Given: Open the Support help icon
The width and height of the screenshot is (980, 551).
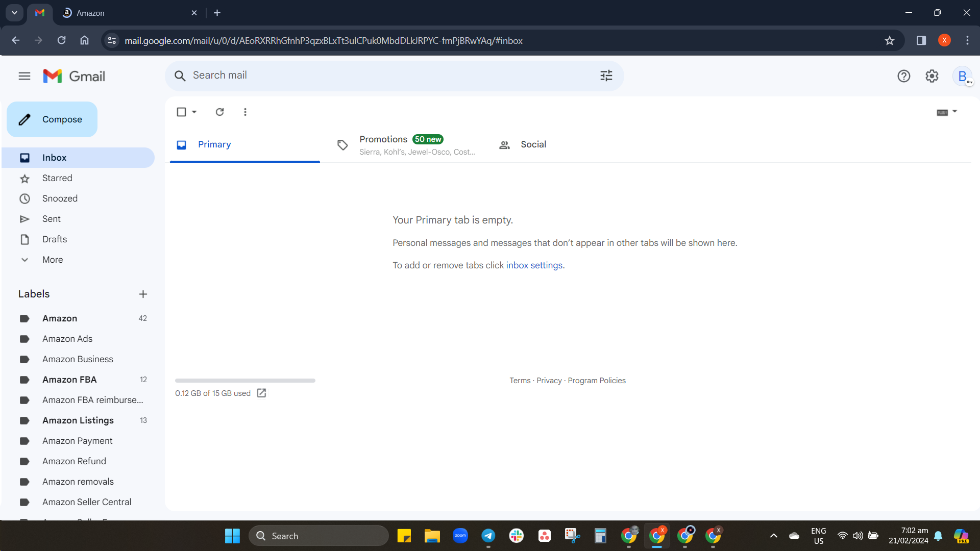Looking at the screenshot, I should click(x=903, y=77).
